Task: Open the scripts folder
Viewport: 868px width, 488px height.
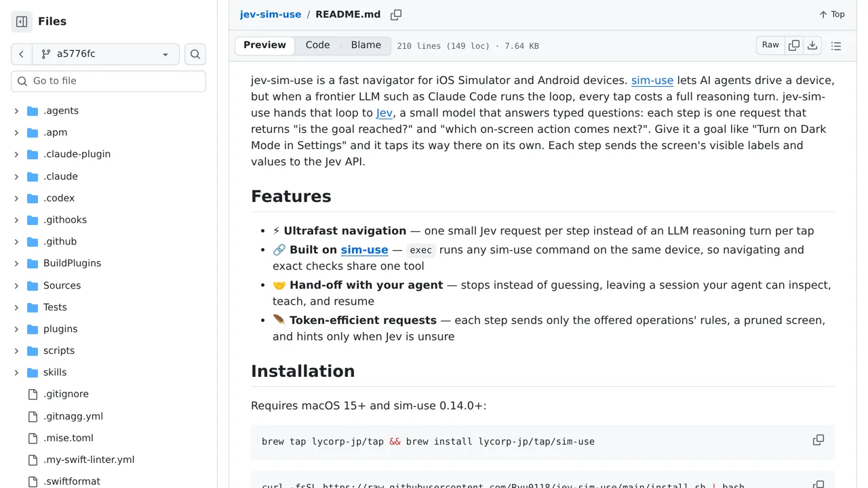Action: [59, 350]
